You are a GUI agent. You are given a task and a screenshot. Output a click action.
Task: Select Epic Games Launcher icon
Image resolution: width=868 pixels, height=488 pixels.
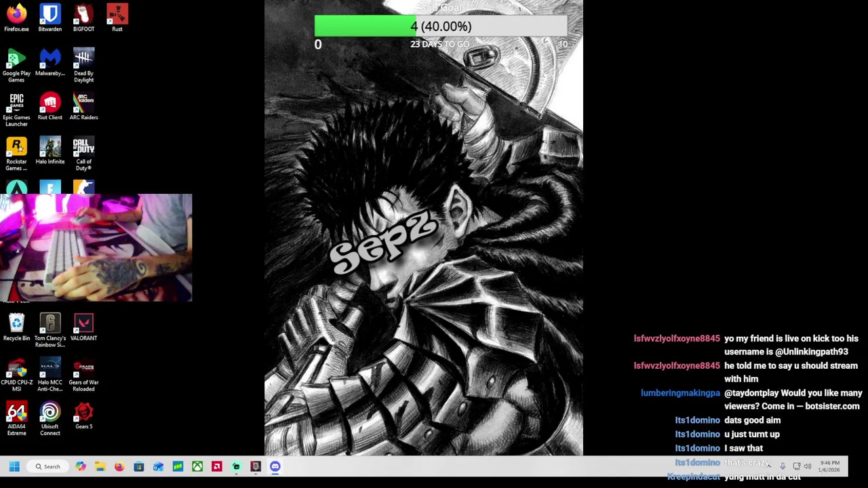click(16, 109)
